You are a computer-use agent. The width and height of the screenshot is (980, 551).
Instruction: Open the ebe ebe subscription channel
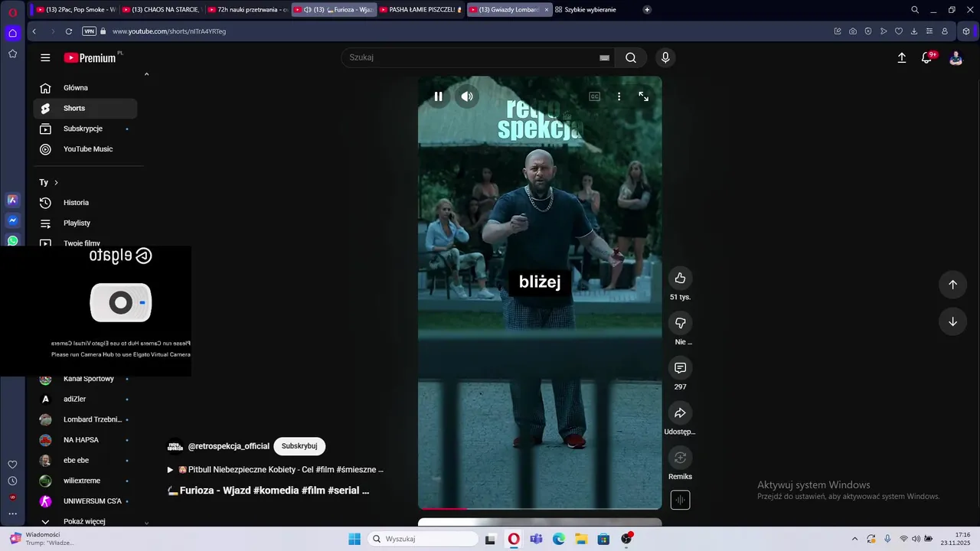[85, 461]
